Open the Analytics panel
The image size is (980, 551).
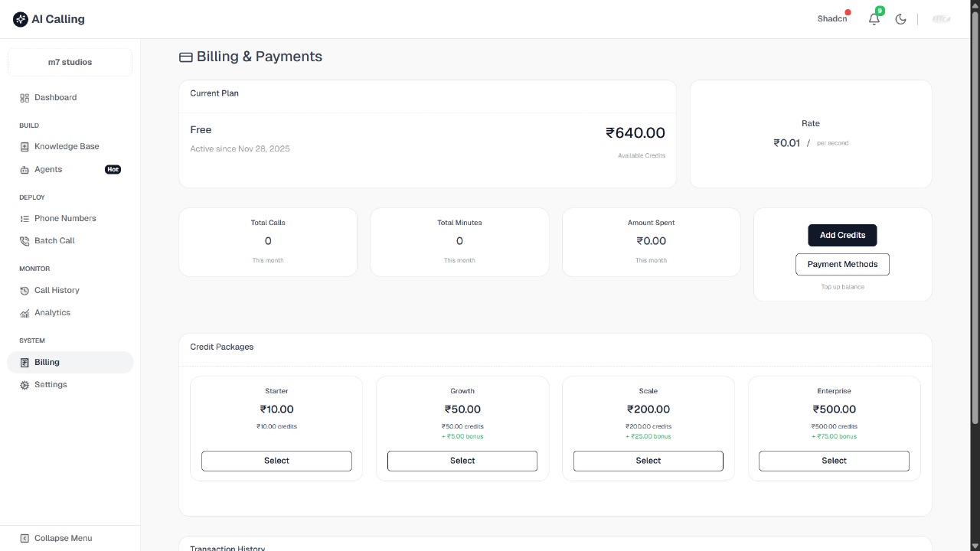click(52, 312)
